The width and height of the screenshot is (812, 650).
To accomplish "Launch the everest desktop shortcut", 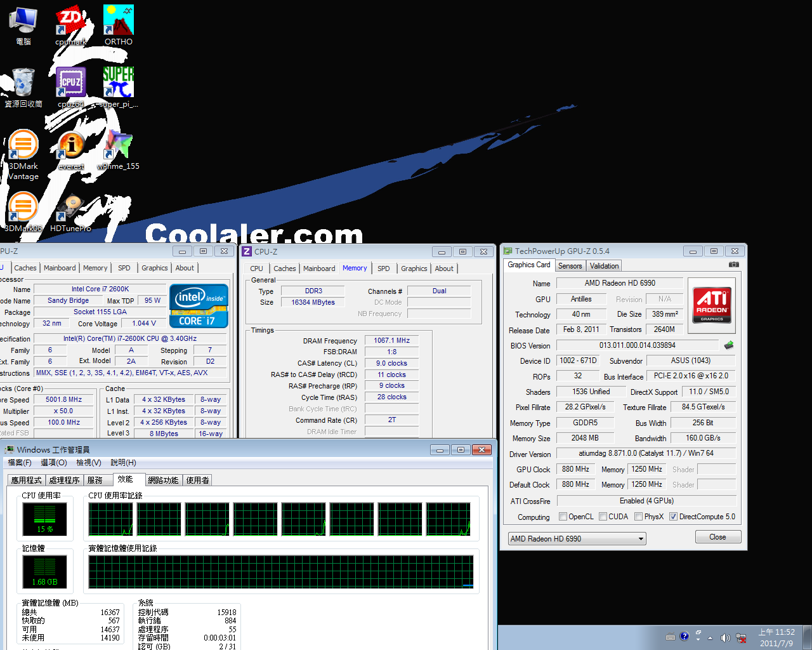I will pyautogui.click(x=71, y=150).
